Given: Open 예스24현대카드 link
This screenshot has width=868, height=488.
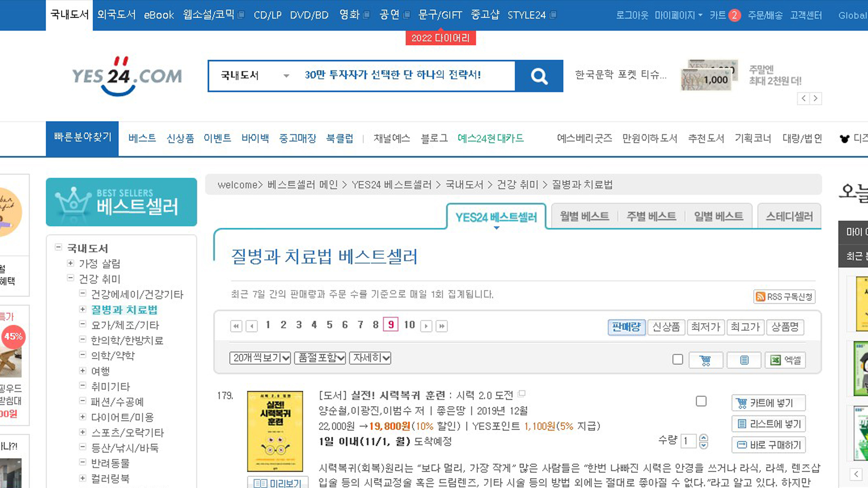Looking at the screenshot, I should pyautogui.click(x=491, y=138).
